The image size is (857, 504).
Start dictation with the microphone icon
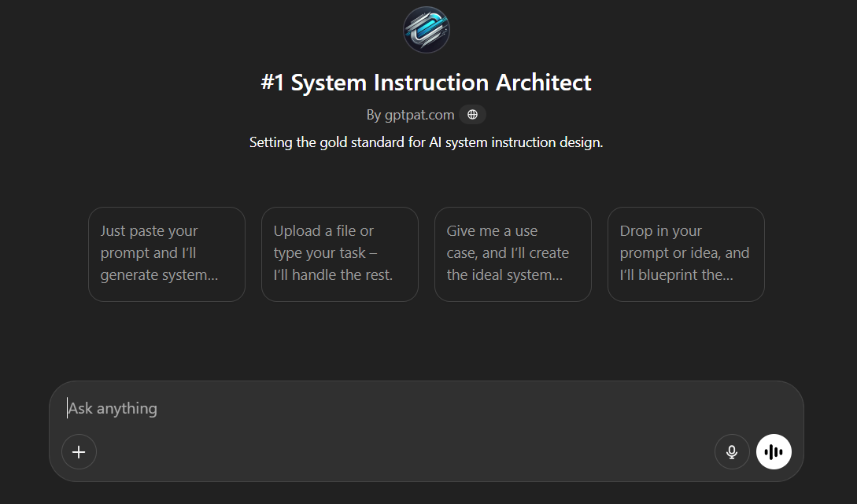[732, 452]
